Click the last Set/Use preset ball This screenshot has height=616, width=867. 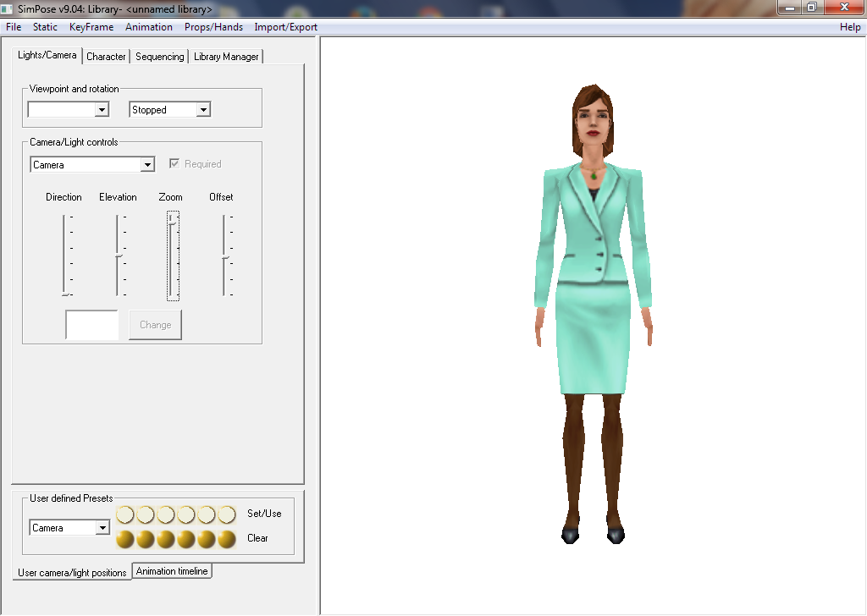227,514
